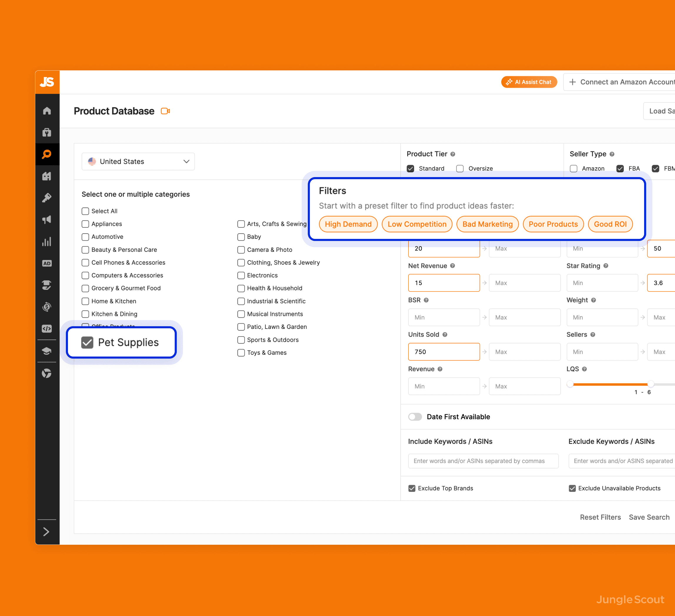Click Units Sold min field showing 750
The image size is (675, 616).
(444, 352)
